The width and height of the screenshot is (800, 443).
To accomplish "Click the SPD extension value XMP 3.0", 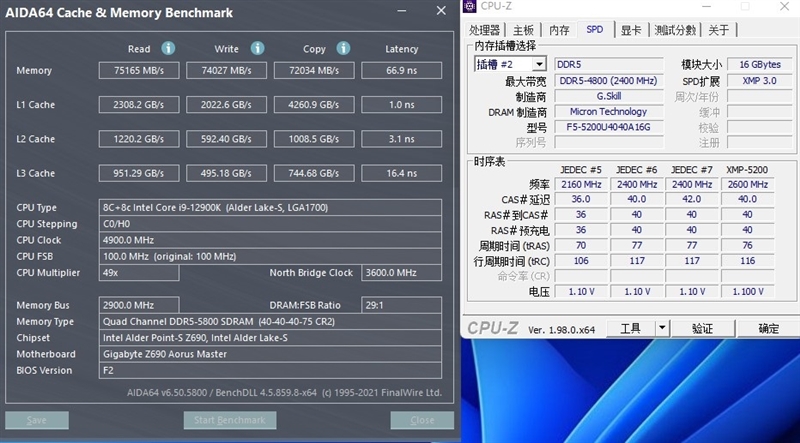I will point(760,81).
